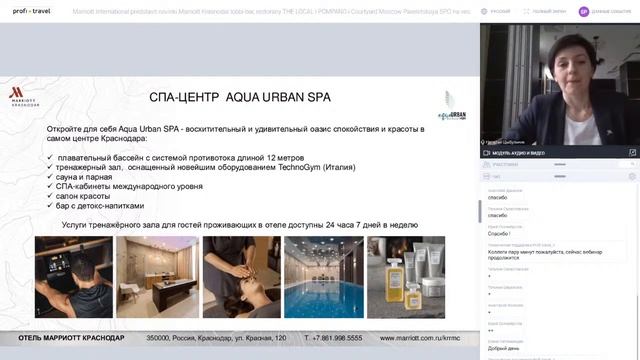Click 'ОТЕЛЬ МАРРИОТТ КРАСНОДАР' footer text
640x360 pixels.
71,338
